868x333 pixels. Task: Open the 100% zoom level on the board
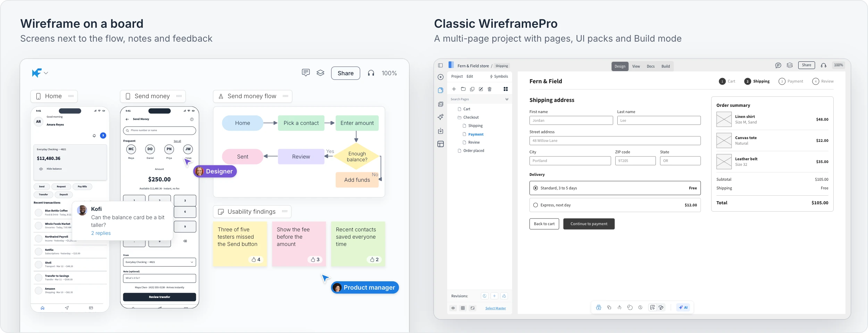click(x=389, y=73)
